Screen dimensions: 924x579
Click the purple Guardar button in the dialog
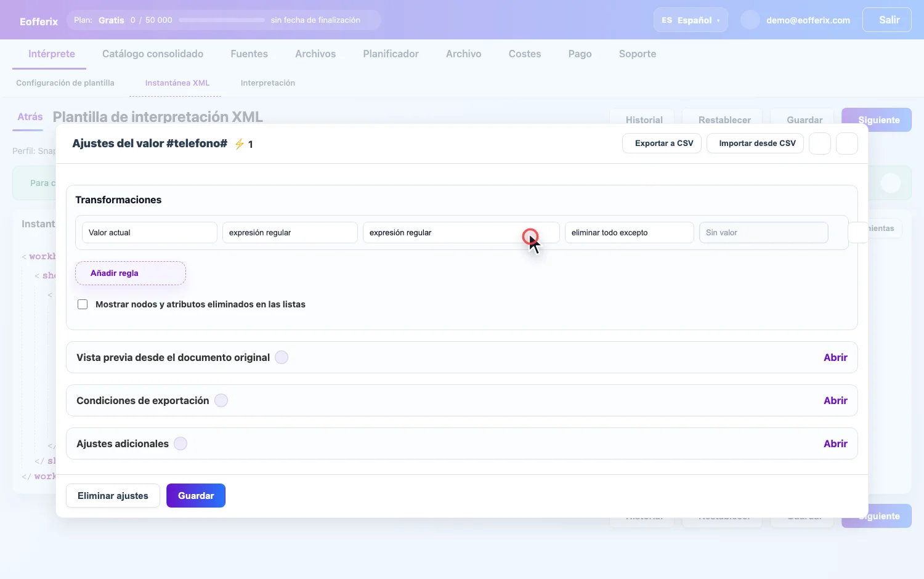click(x=196, y=496)
